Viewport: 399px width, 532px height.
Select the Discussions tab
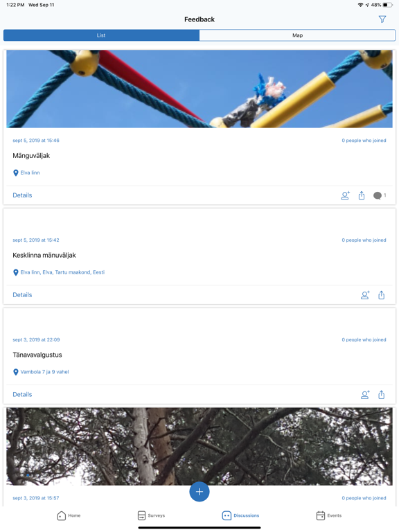tap(240, 515)
